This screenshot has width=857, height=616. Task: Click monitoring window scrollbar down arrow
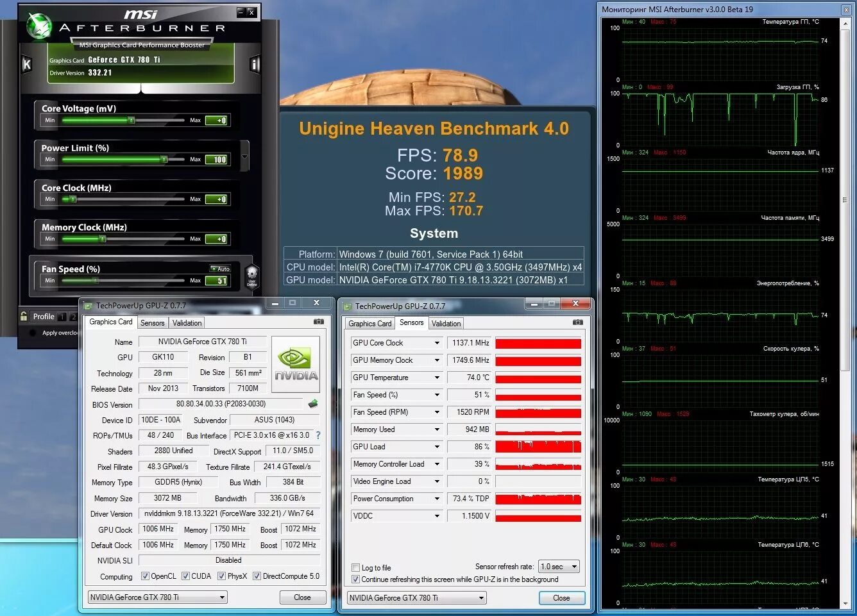click(x=845, y=603)
